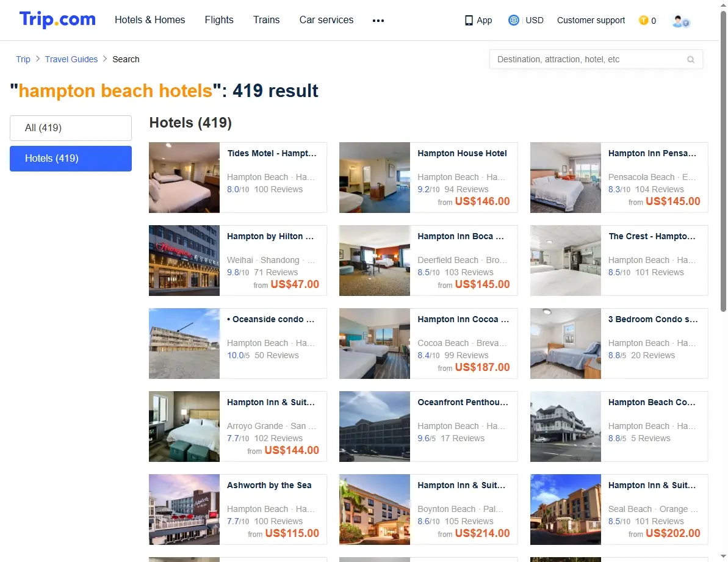Viewport: 728px width, 562px height.
Task: Open Customer support
Action: pos(591,20)
